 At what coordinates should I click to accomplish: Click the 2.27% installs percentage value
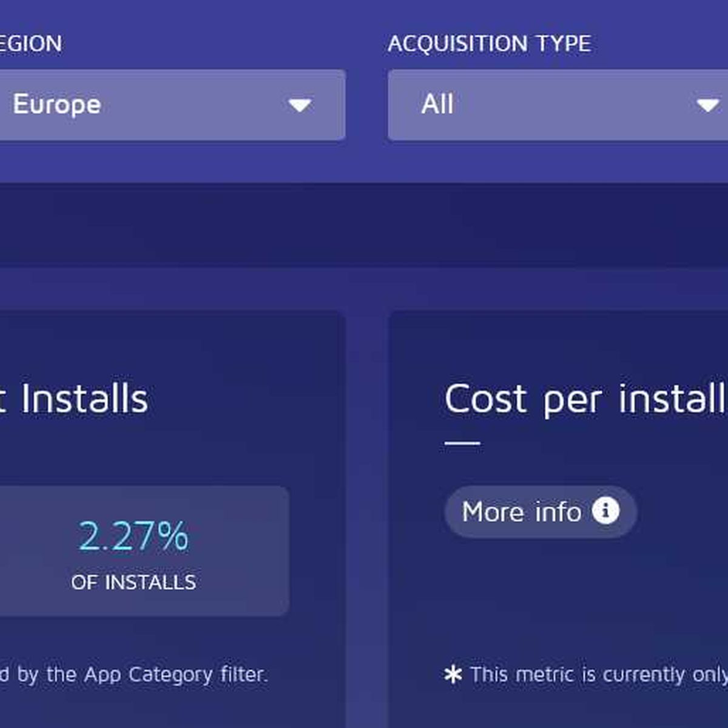[x=133, y=536]
